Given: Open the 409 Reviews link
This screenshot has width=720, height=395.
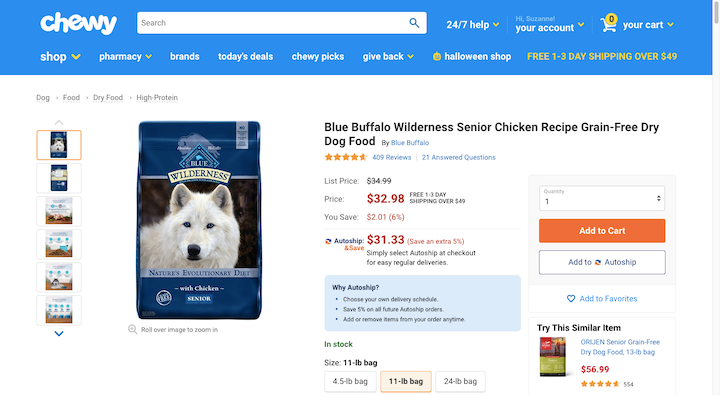Looking at the screenshot, I should [x=392, y=157].
